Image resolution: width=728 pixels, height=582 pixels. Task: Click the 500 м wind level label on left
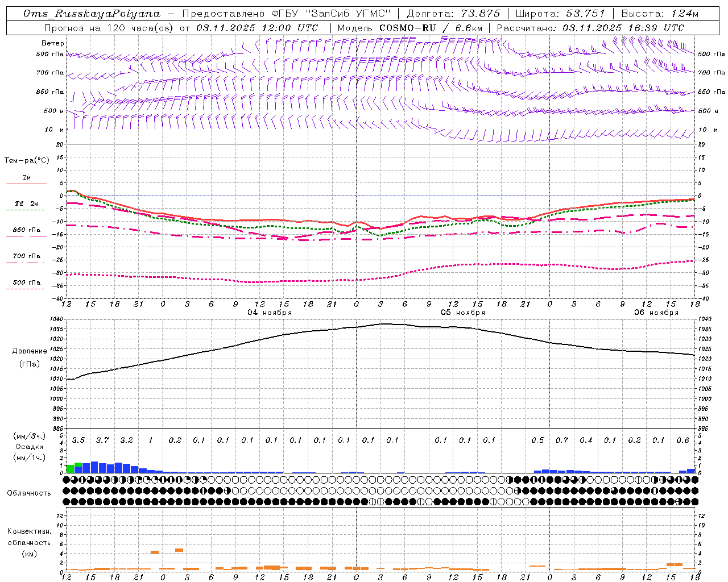pos(54,111)
